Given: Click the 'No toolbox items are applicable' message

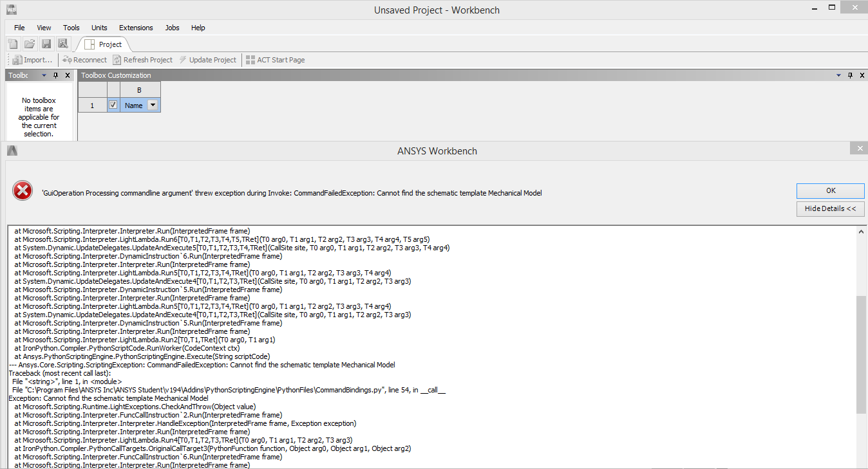Looking at the screenshot, I should pos(39,117).
